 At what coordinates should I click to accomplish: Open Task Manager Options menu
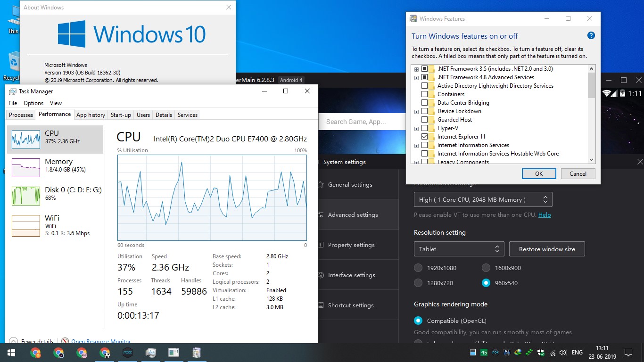coord(33,103)
